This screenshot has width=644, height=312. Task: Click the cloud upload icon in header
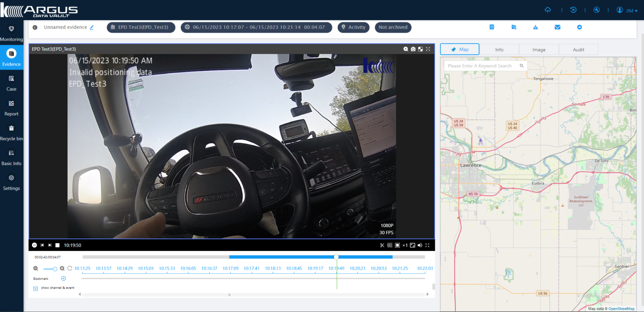coord(548,10)
